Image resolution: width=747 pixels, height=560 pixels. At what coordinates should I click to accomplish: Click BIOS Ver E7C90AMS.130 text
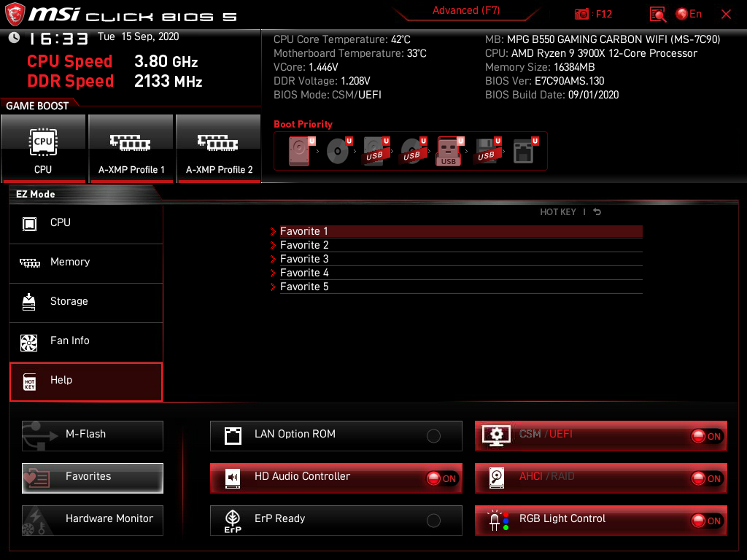pyautogui.click(x=544, y=81)
